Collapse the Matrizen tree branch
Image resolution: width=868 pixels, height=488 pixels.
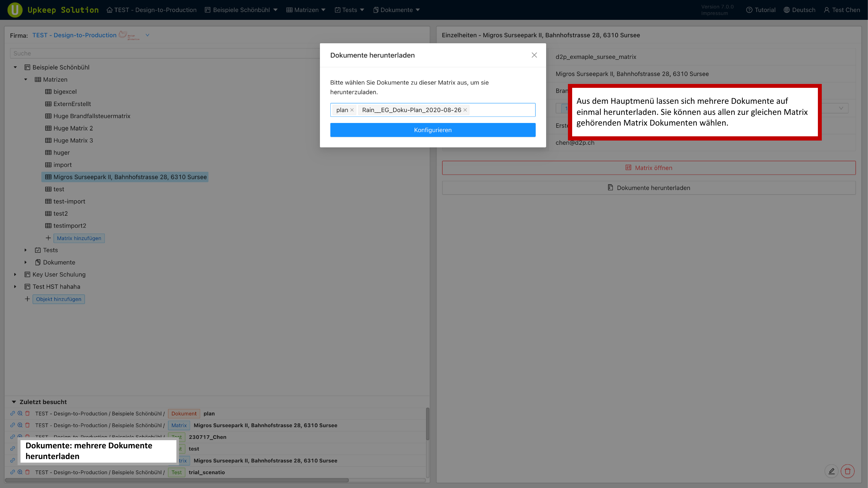click(26, 79)
